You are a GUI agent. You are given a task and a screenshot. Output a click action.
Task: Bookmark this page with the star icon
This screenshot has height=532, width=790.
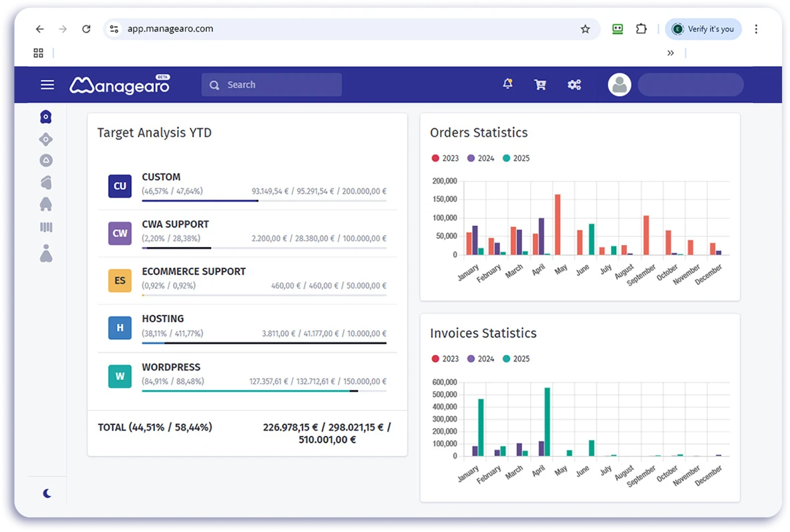pyautogui.click(x=585, y=29)
